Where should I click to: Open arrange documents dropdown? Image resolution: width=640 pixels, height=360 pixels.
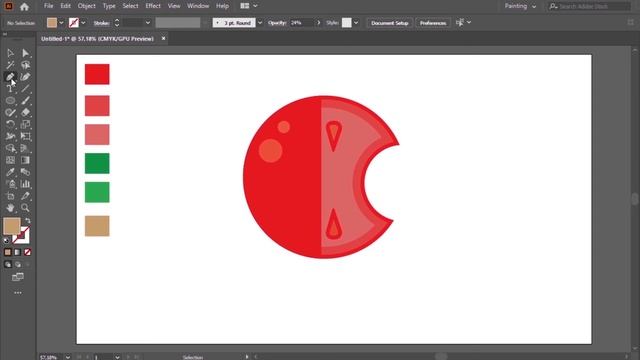(x=249, y=6)
